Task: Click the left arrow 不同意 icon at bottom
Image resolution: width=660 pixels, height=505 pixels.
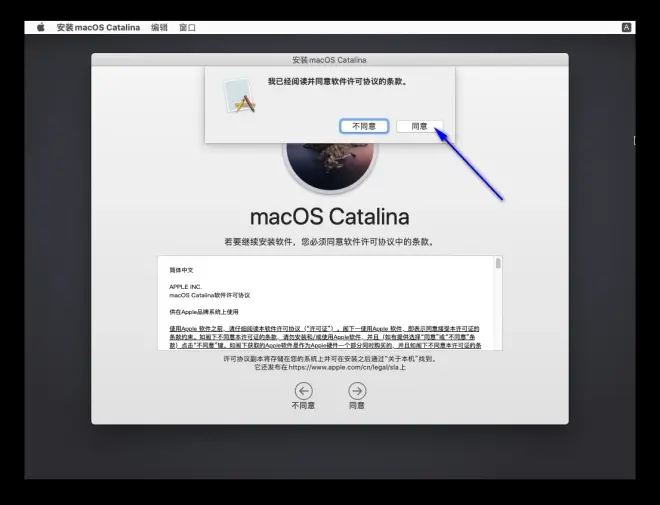Action: pyautogui.click(x=303, y=391)
